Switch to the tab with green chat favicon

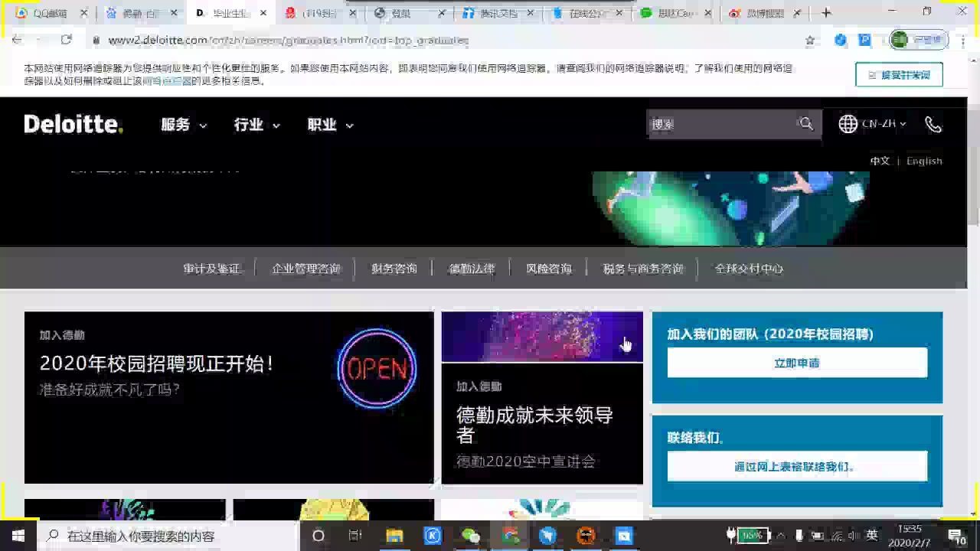[675, 13]
